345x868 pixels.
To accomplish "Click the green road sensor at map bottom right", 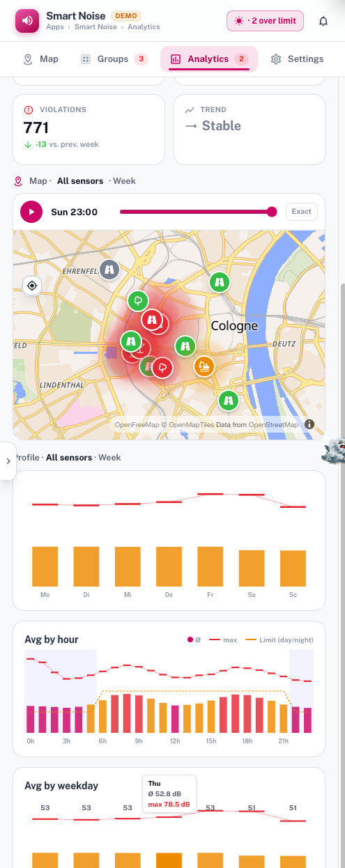I will [x=228, y=401].
